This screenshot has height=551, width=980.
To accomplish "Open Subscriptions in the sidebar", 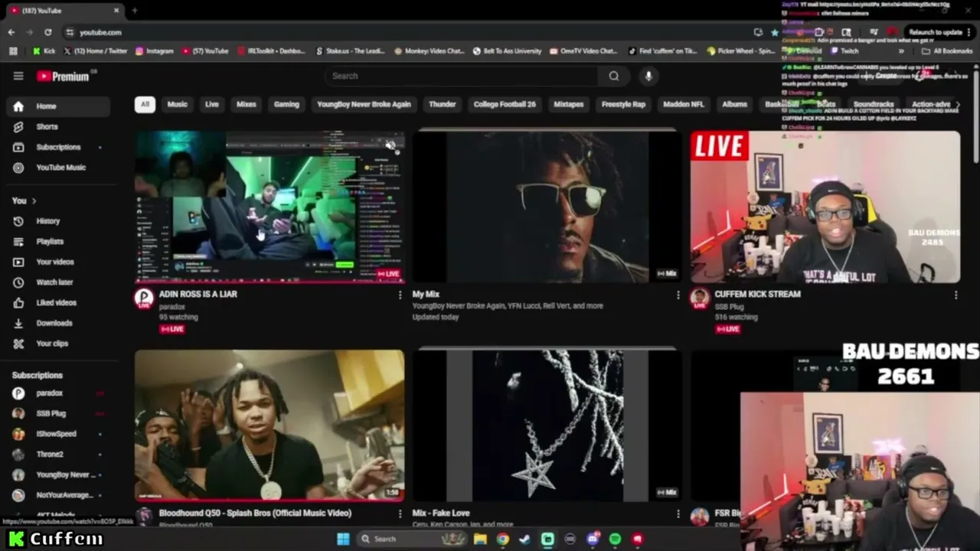I will click(x=58, y=147).
